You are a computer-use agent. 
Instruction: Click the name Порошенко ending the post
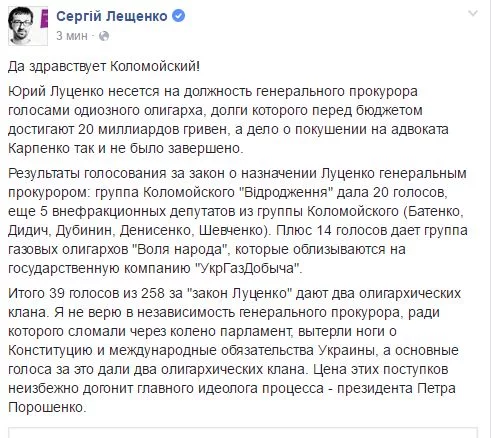[x=47, y=407]
